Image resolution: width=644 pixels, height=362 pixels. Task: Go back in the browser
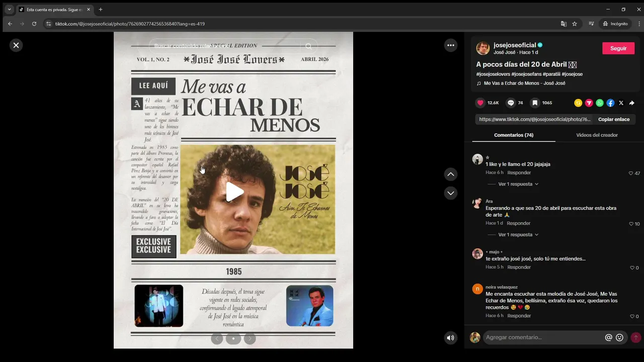point(10,24)
